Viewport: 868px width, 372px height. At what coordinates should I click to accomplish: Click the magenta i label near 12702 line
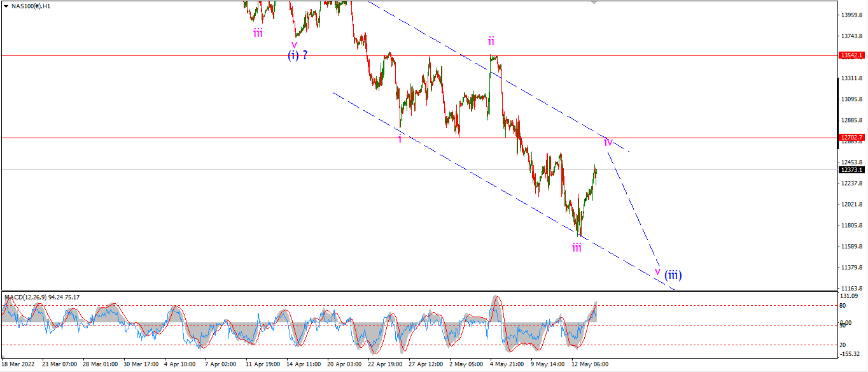[x=400, y=138]
